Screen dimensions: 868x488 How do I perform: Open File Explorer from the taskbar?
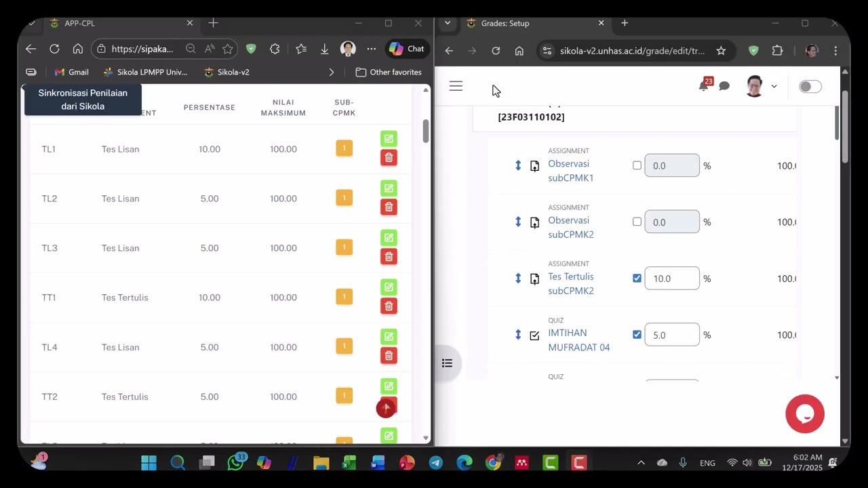(321, 463)
